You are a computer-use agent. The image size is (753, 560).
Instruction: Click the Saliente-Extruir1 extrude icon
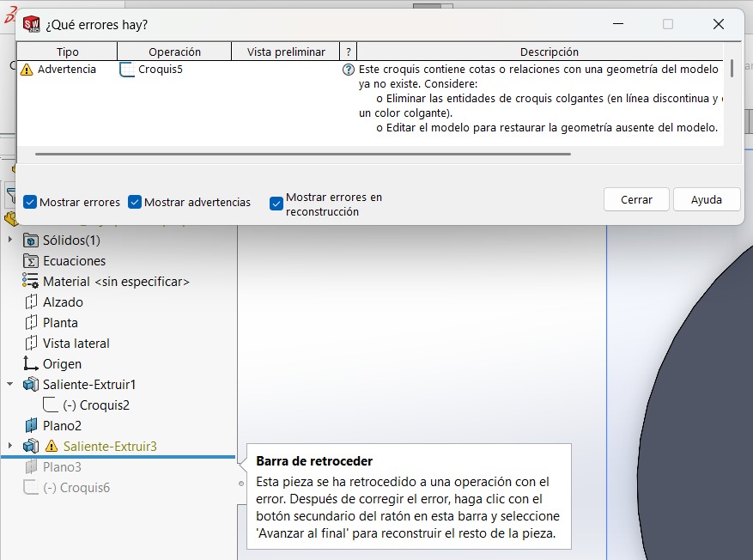tap(31, 384)
